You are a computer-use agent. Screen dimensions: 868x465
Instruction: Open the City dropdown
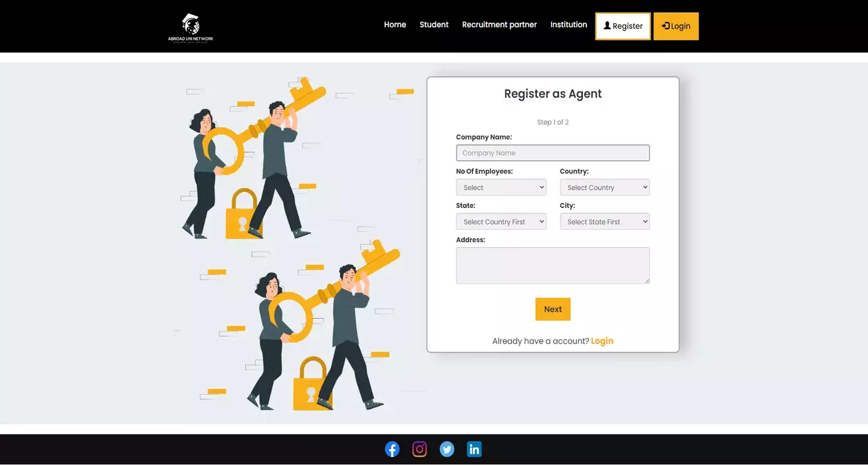coord(604,222)
